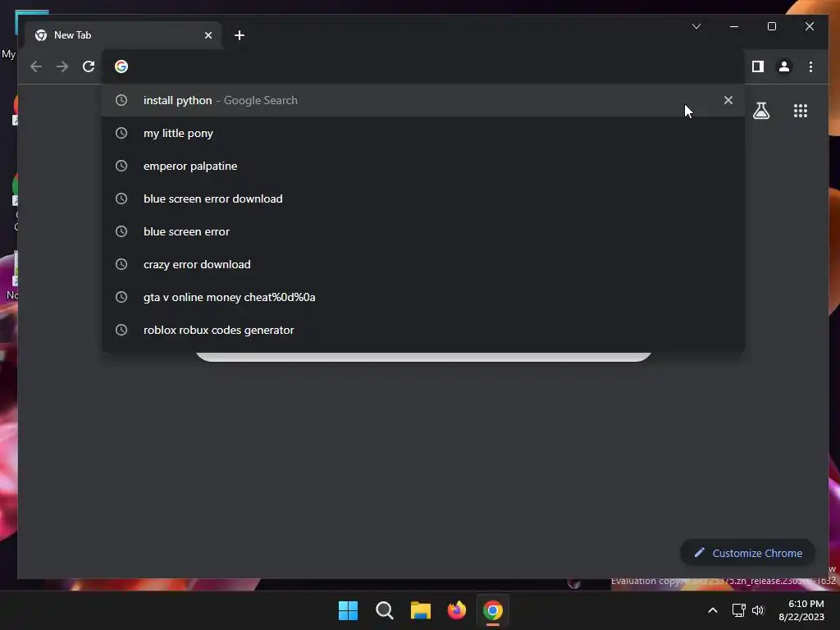The image size is (840, 630).
Task: Choose 'blue screen error download' suggestion
Action: pos(422,199)
